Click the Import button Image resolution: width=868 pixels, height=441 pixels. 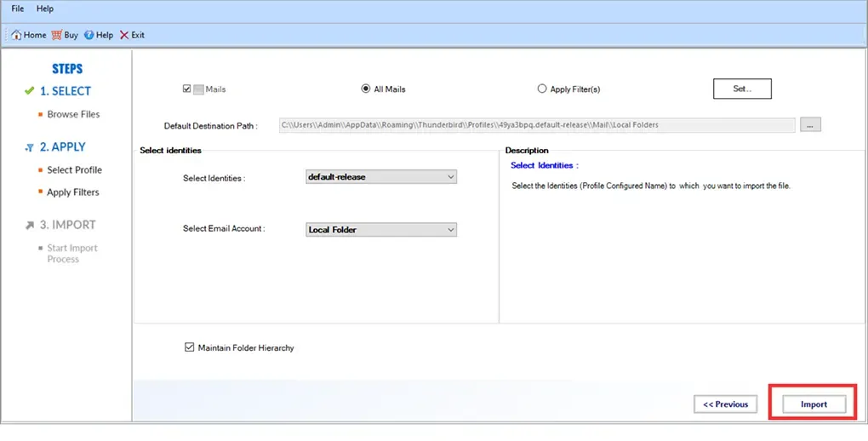click(814, 404)
